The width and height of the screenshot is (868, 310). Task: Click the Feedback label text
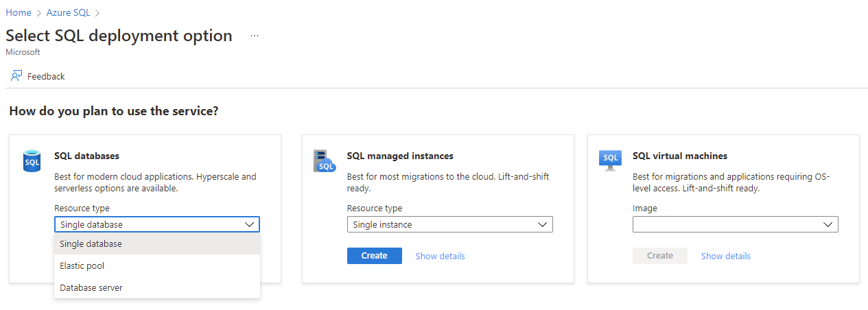(x=46, y=76)
